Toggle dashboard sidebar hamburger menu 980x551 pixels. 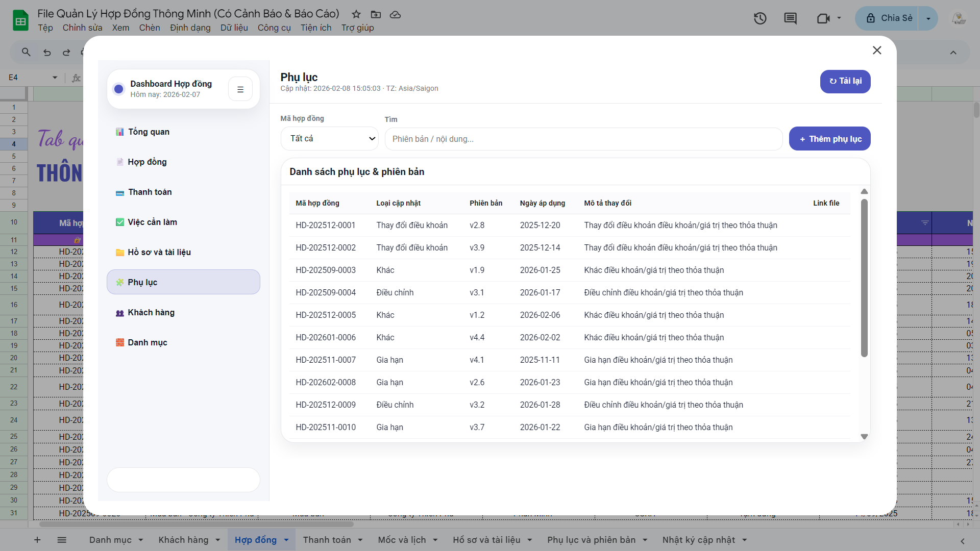click(x=240, y=89)
